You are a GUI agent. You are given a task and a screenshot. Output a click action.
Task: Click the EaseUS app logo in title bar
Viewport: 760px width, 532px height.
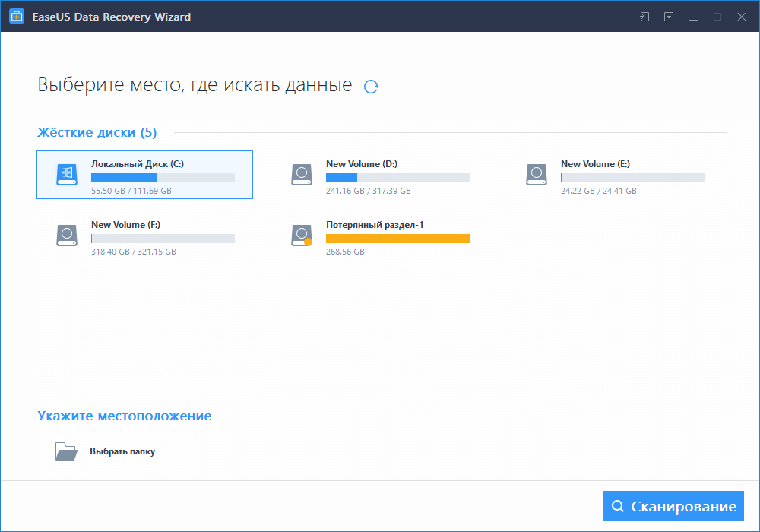(x=17, y=17)
